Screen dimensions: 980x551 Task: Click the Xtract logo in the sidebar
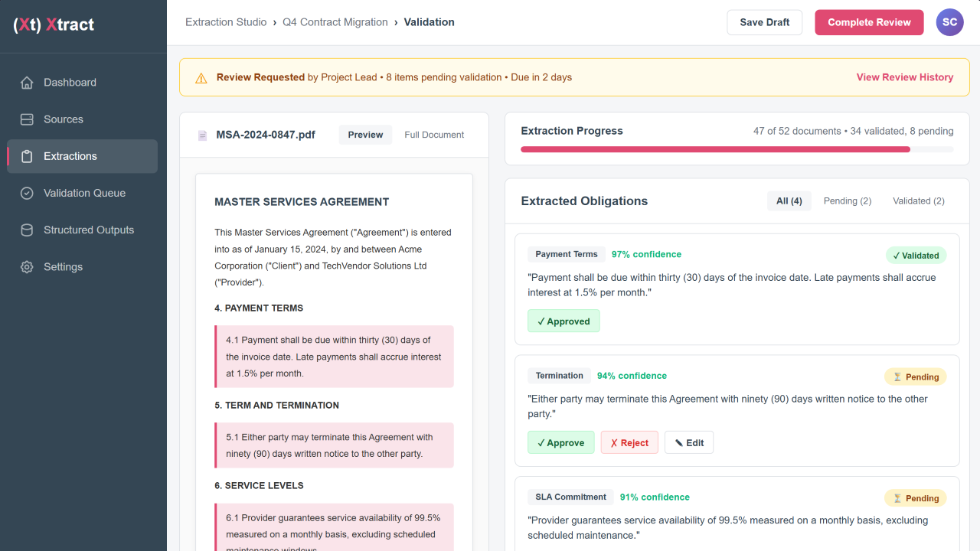click(x=54, y=24)
